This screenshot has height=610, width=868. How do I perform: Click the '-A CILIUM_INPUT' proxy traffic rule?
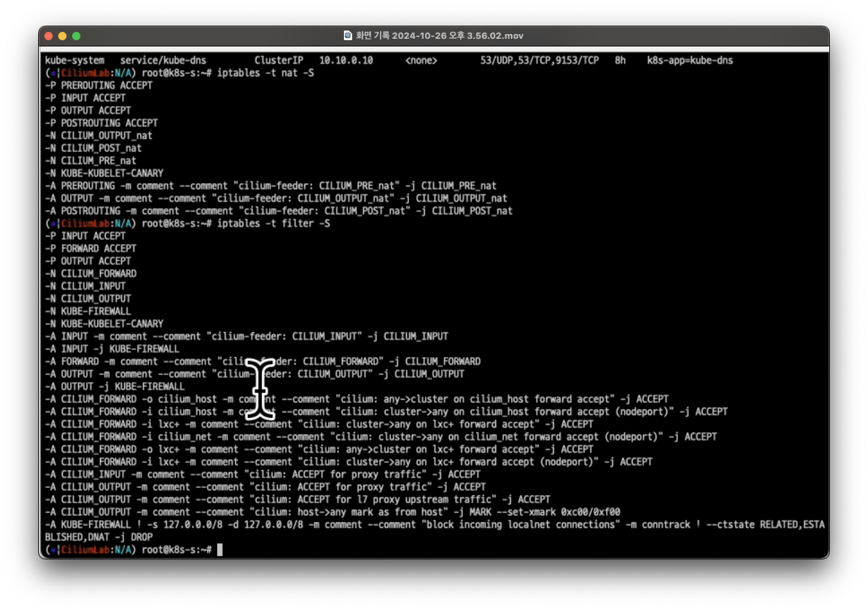pos(263,474)
